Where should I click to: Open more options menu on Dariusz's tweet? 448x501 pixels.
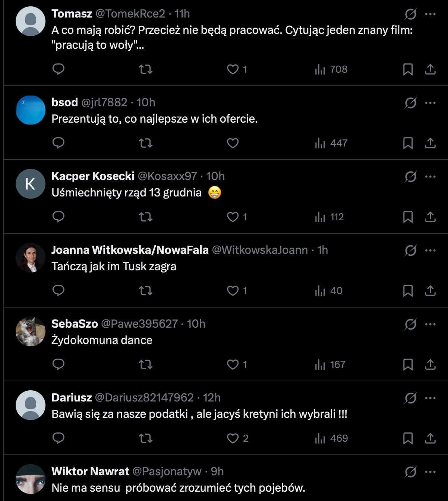coord(430,398)
